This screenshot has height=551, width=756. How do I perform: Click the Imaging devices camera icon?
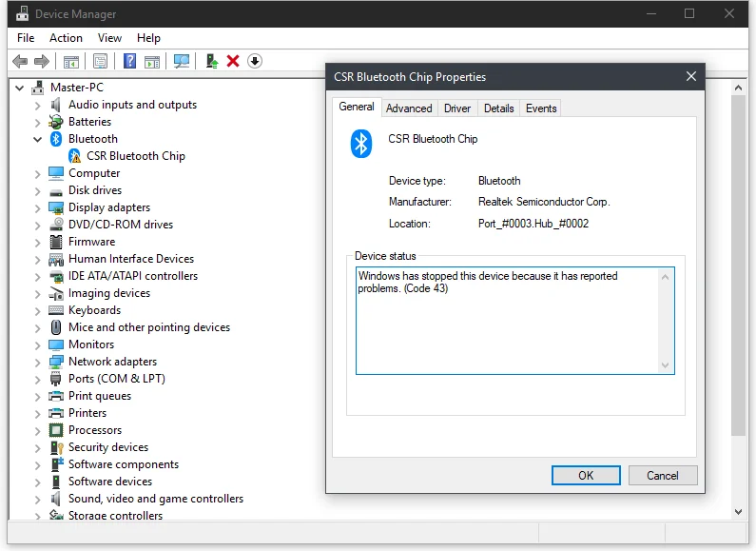pos(56,293)
